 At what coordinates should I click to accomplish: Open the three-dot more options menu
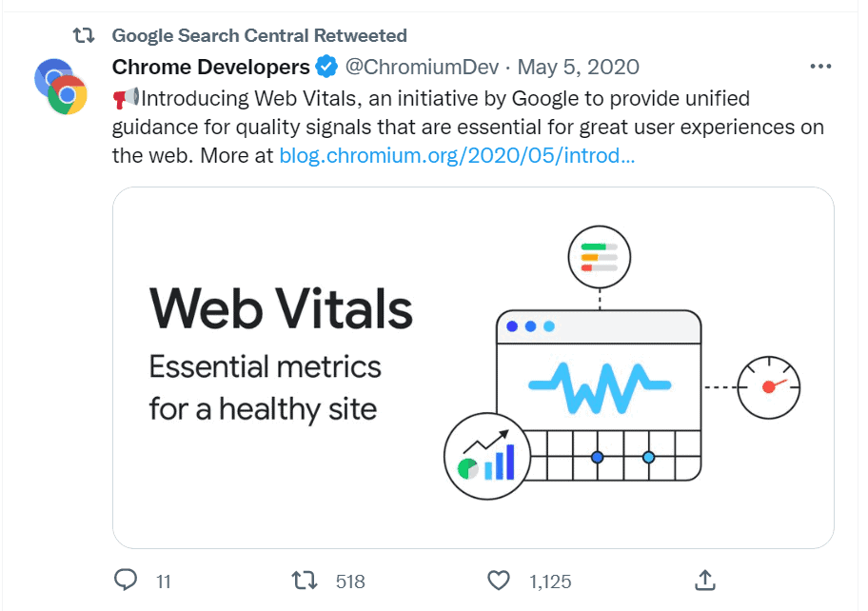[x=820, y=67]
